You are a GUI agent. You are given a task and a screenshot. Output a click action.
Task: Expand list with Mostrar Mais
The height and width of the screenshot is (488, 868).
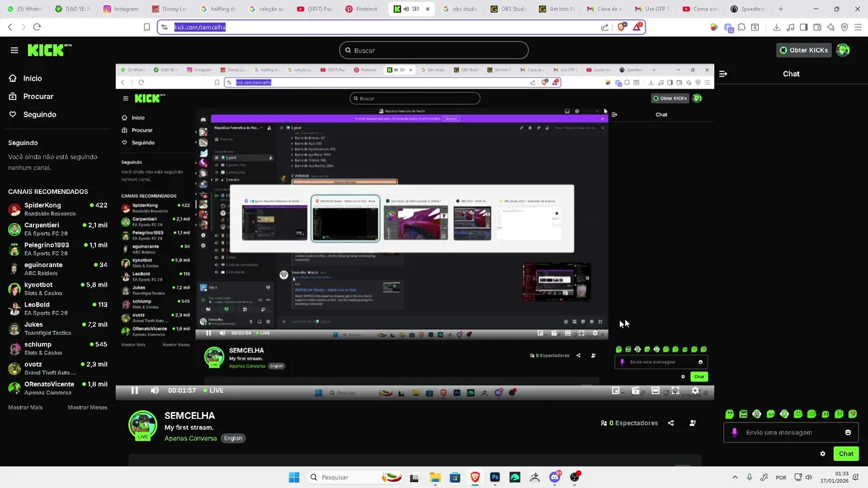click(x=25, y=407)
